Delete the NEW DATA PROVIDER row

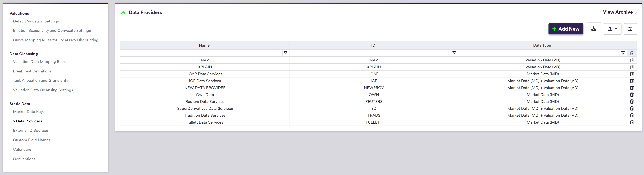pyautogui.click(x=632, y=88)
